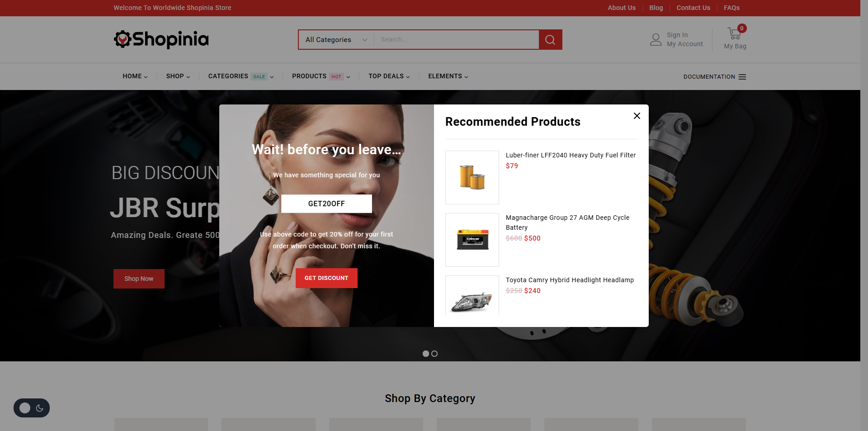Select the moon dark mode icon

coord(40,408)
